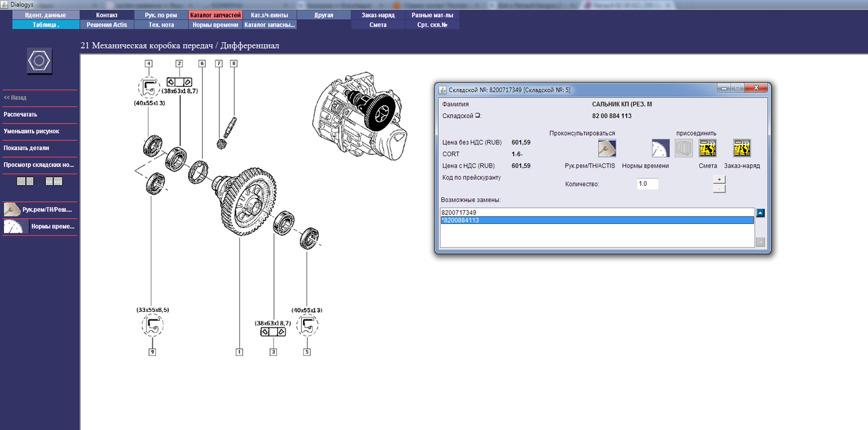Click the Java icon in the dialog title bar
Screen dimensions: 868x430
443,90
